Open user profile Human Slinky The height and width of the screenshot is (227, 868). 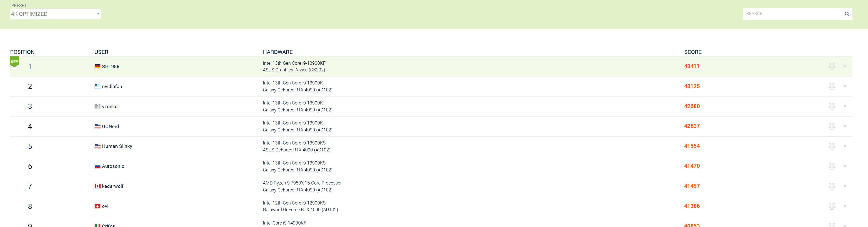(117, 146)
